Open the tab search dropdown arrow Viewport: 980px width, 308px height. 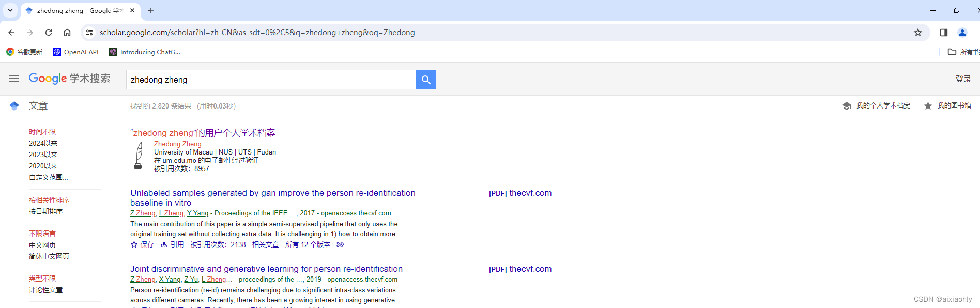[10, 10]
